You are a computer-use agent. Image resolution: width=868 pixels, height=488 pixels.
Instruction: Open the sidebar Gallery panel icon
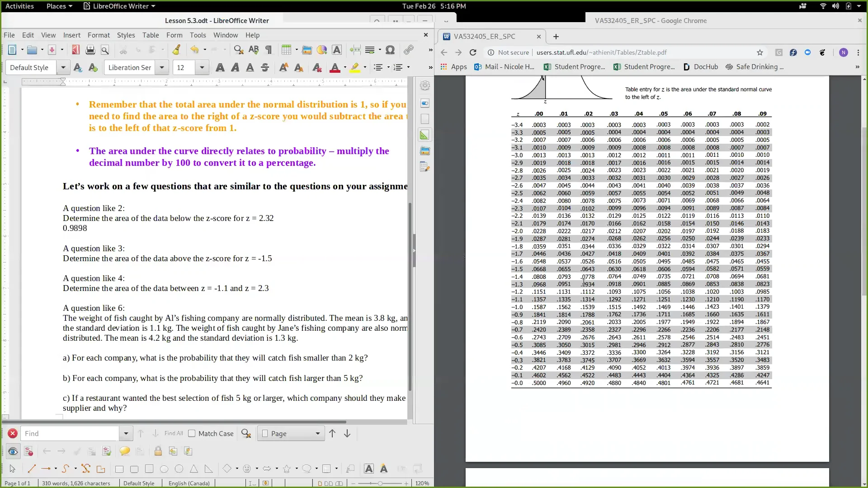(425, 151)
